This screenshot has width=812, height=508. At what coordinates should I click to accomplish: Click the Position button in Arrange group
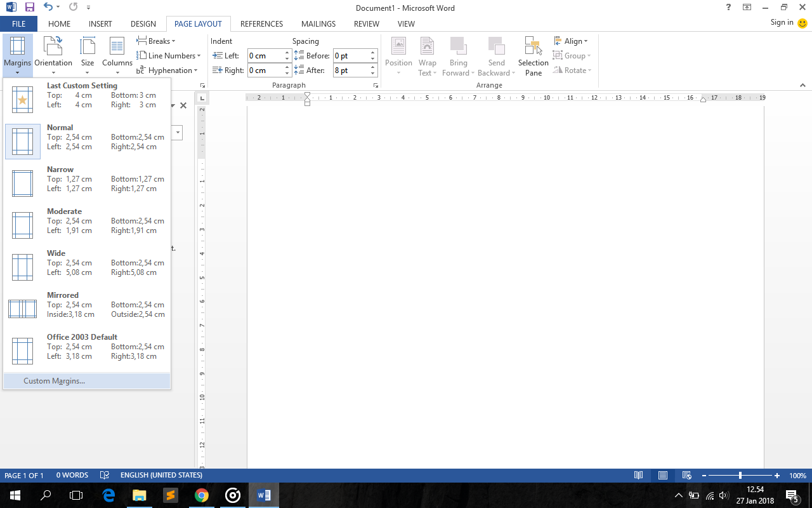click(398, 56)
